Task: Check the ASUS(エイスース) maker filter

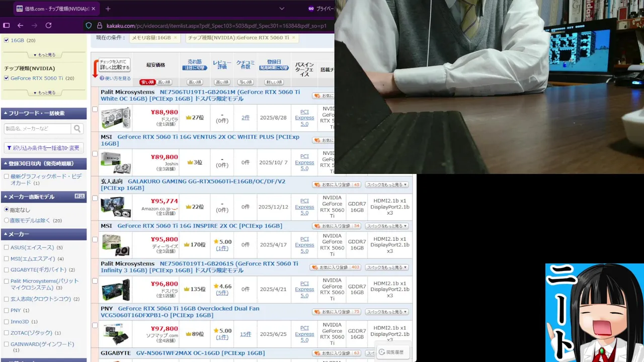Action: [x=7, y=247]
